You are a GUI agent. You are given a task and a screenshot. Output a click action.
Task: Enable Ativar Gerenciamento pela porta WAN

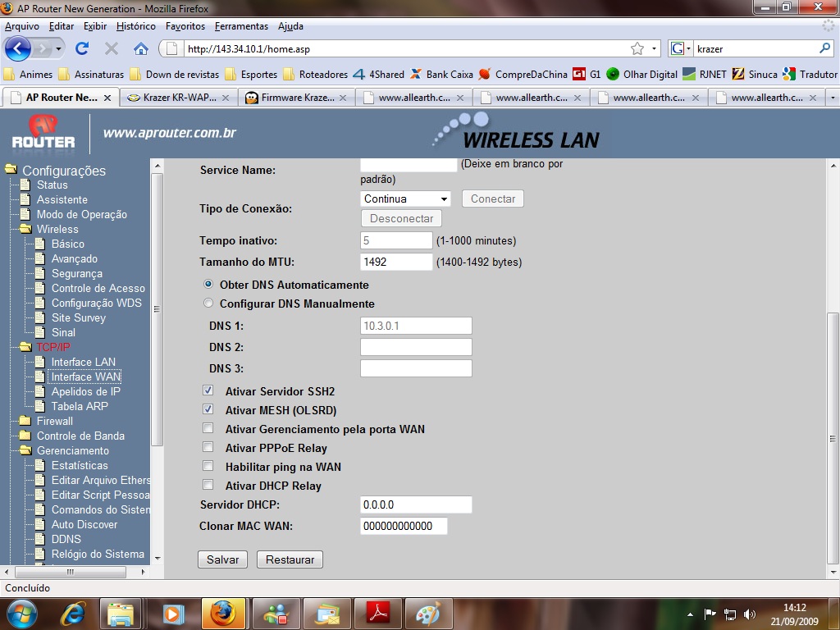tap(208, 428)
